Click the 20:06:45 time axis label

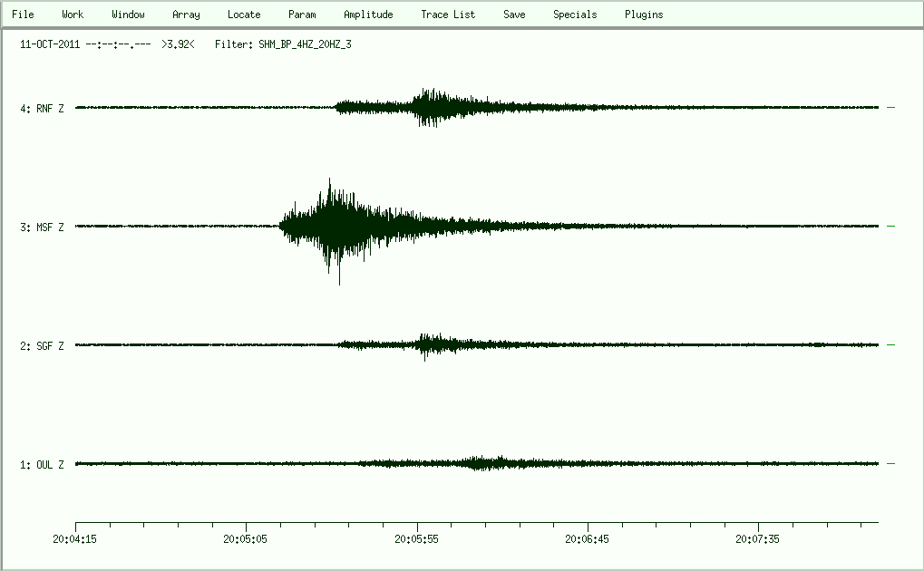pos(588,538)
